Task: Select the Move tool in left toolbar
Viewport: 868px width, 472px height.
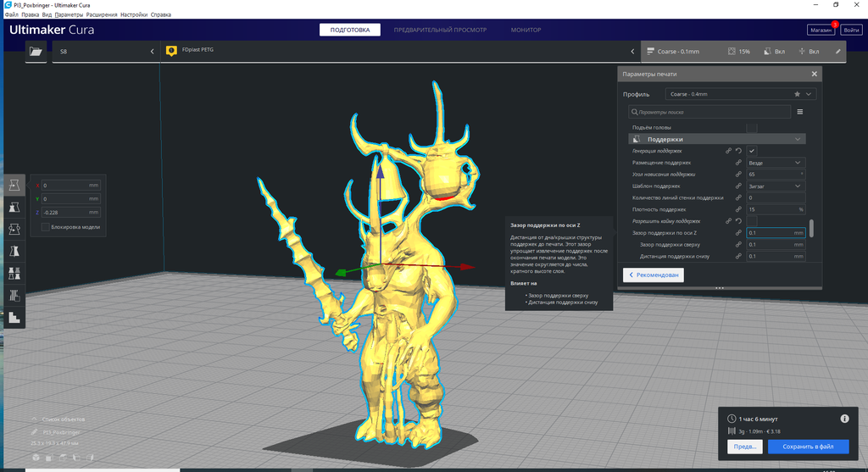Action: (14, 185)
